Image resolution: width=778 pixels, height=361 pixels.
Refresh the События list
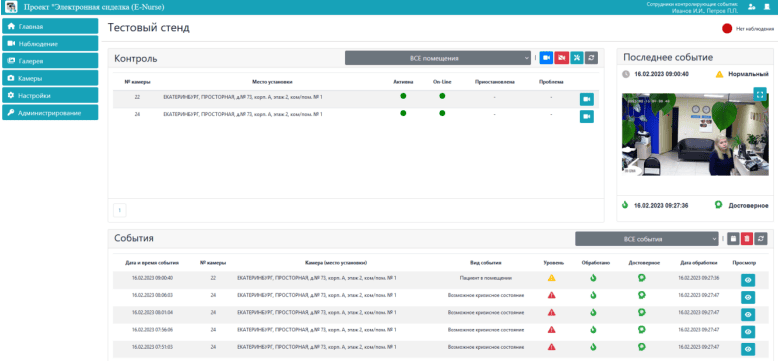coord(761,239)
